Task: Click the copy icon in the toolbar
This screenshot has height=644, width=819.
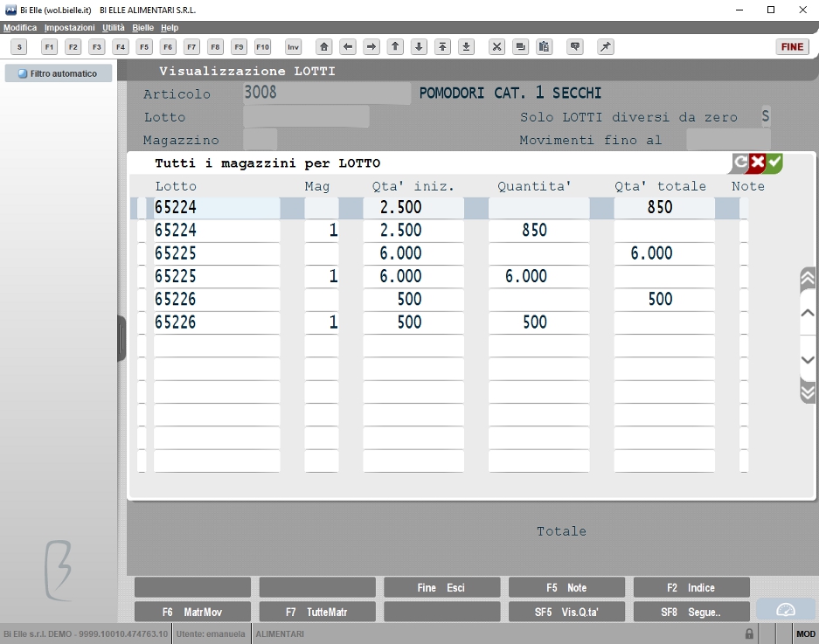Action: pos(520,47)
